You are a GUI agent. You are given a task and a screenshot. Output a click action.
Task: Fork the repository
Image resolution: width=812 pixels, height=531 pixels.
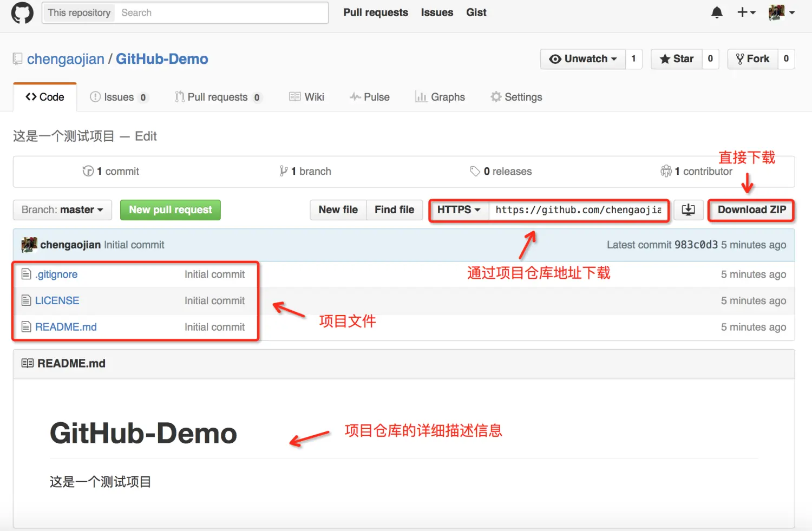[x=753, y=59]
